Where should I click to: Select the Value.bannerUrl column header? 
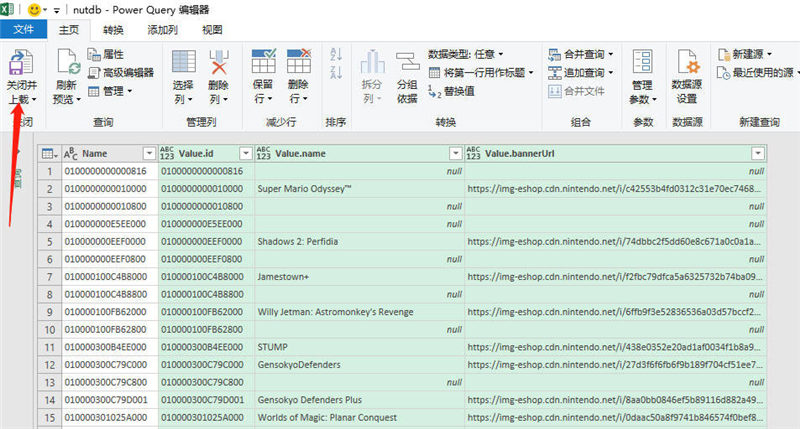(x=615, y=154)
